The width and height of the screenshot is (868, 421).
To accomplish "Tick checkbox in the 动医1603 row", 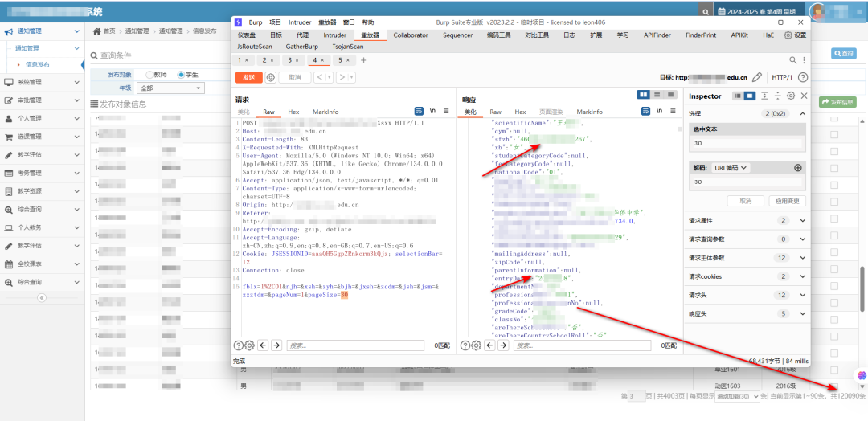I will pyautogui.click(x=834, y=386).
